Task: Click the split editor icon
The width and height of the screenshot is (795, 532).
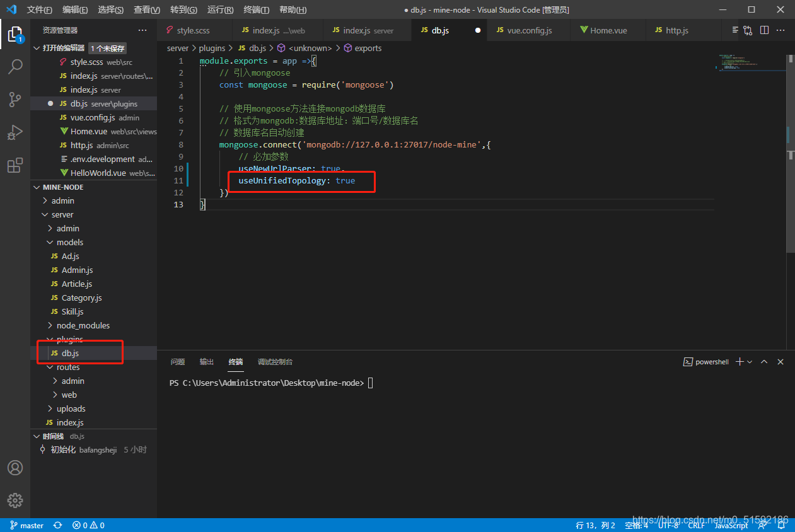Action: pyautogui.click(x=764, y=30)
